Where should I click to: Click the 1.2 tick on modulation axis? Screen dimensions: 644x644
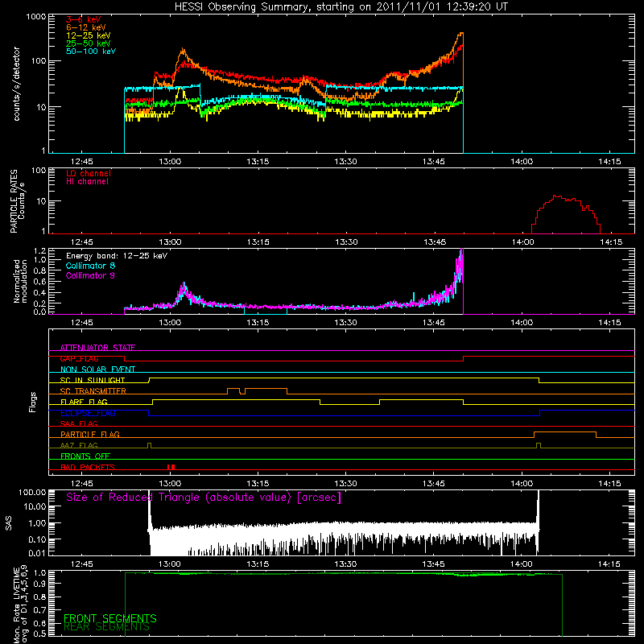39,251
